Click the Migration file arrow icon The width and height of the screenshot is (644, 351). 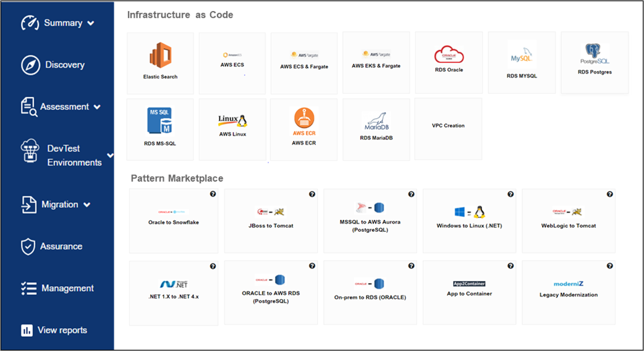tap(29, 205)
